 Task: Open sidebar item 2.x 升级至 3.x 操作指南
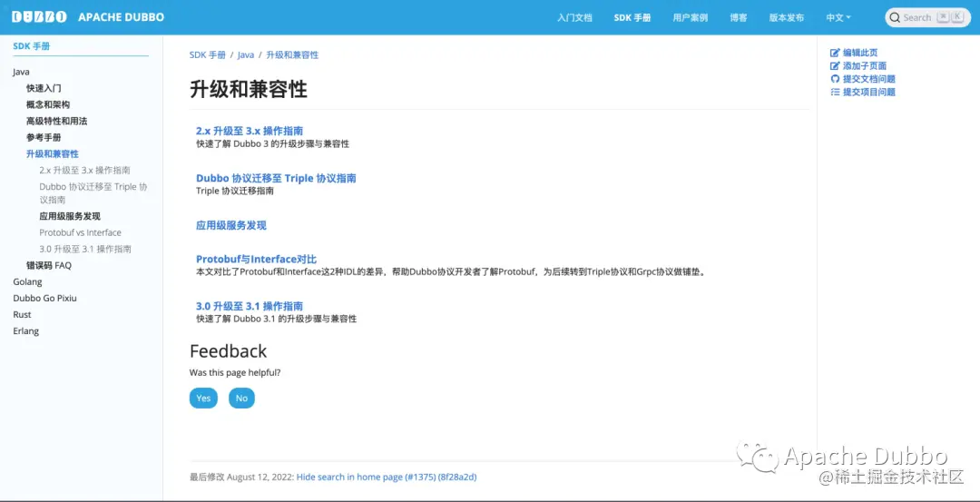coord(85,170)
